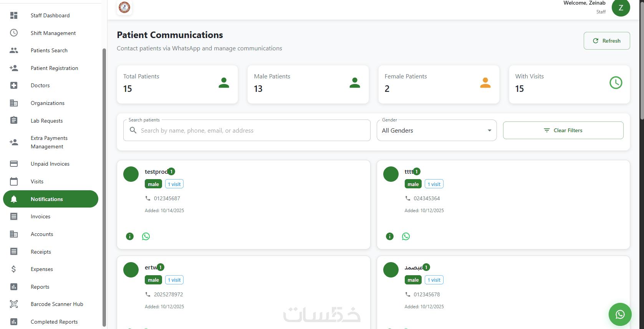644x329 pixels.
Task: Click the Clear Filters button
Action: click(563, 131)
